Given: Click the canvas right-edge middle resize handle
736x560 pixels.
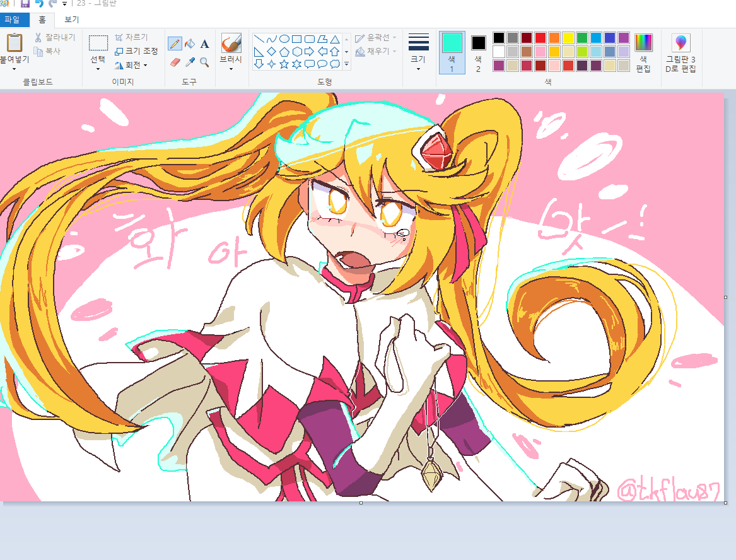Looking at the screenshot, I should [726, 297].
